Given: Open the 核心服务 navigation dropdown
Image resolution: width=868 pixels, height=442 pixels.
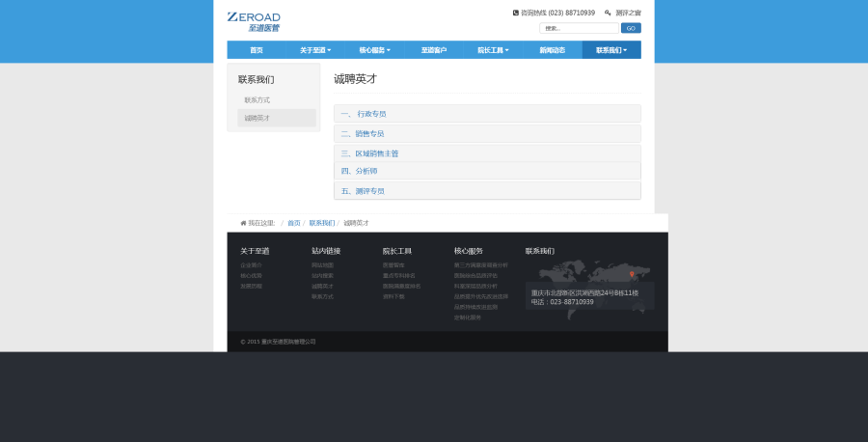Looking at the screenshot, I should click(374, 50).
